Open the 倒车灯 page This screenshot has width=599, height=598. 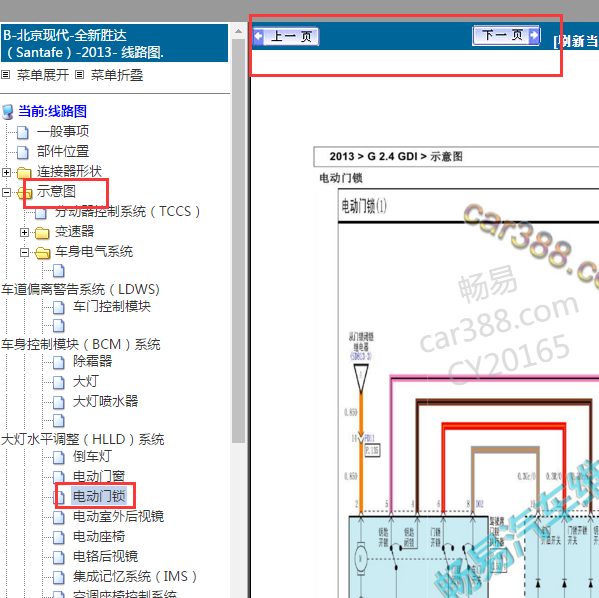tap(92, 456)
